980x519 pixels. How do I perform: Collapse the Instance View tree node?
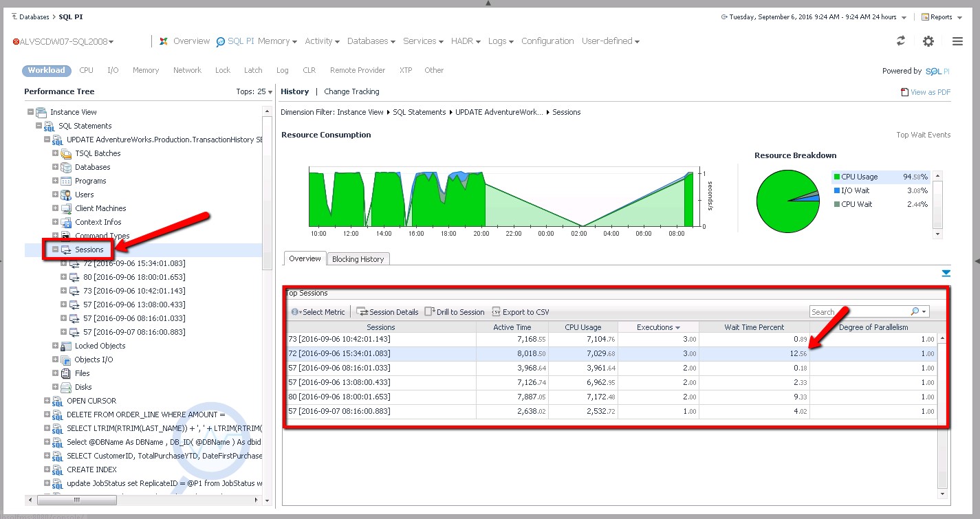coord(30,112)
